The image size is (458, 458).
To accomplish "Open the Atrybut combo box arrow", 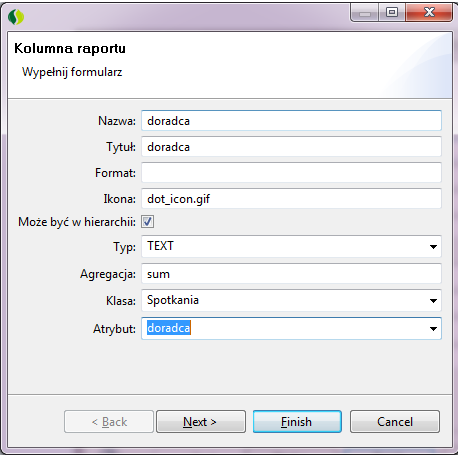I will tap(433, 329).
